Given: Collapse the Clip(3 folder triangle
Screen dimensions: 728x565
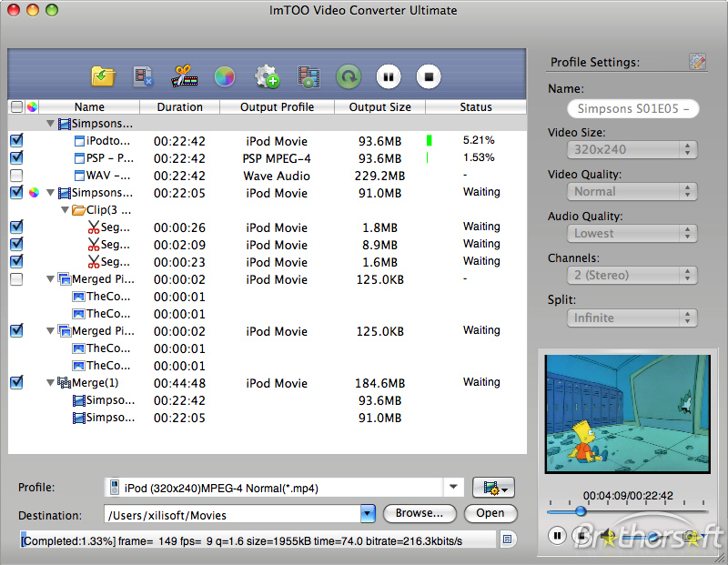Looking at the screenshot, I should [x=65, y=210].
